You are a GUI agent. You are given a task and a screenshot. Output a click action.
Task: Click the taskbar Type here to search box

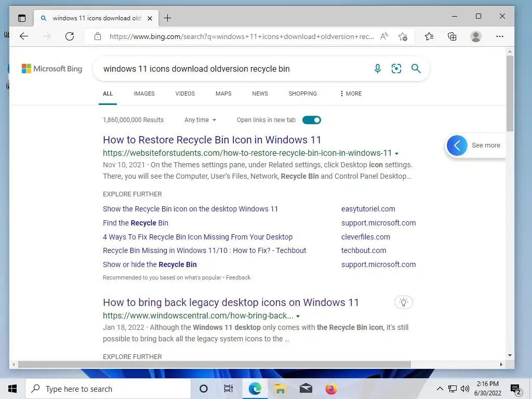tap(108, 389)
